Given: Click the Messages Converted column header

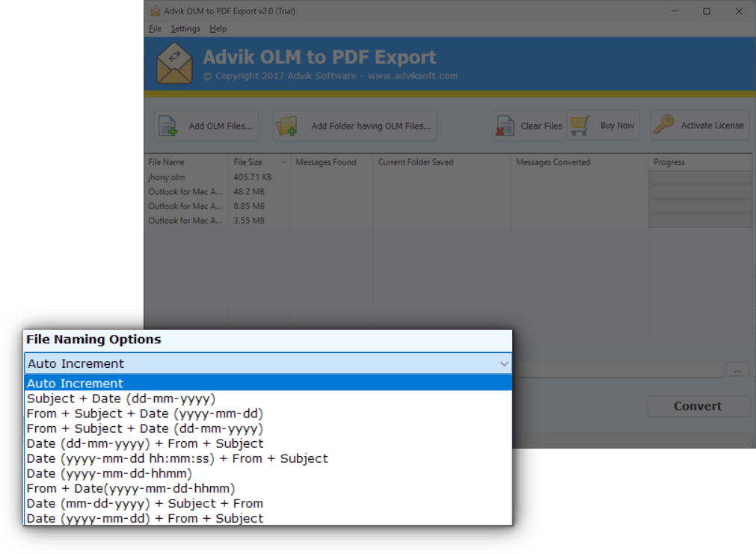Looking at the screenshot, I should (x=580, y=162).
